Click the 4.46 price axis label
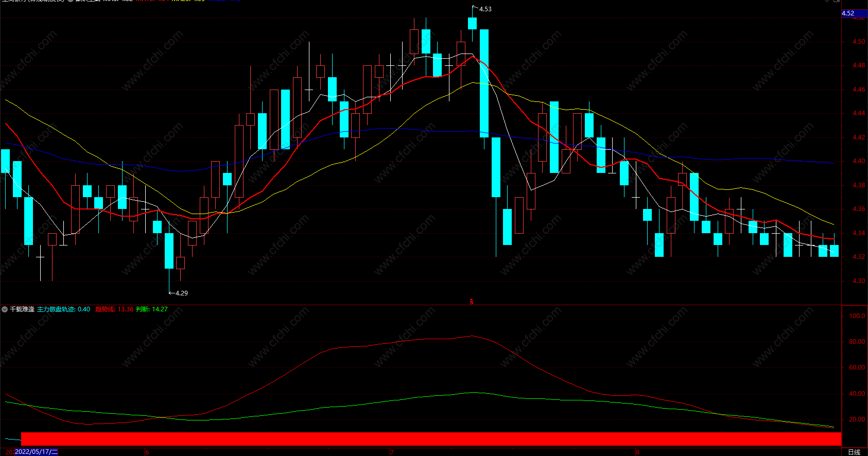 click(859, 90)
